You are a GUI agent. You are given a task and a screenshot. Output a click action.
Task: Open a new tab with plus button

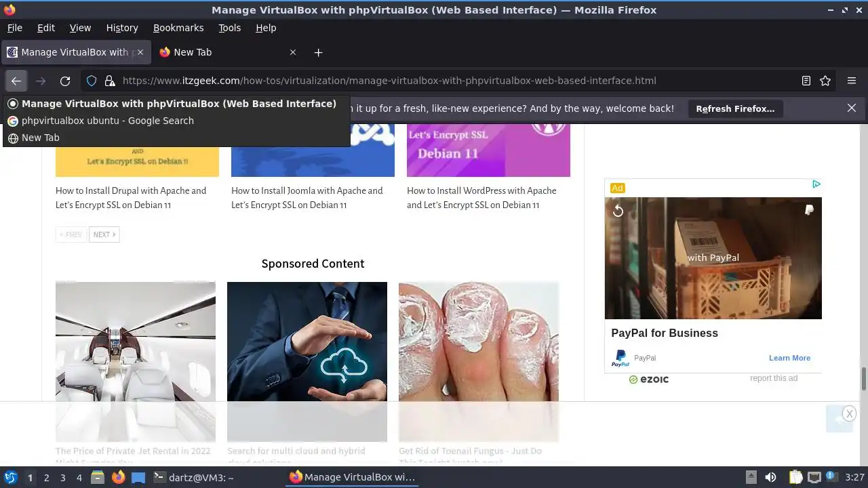(318, 52)
